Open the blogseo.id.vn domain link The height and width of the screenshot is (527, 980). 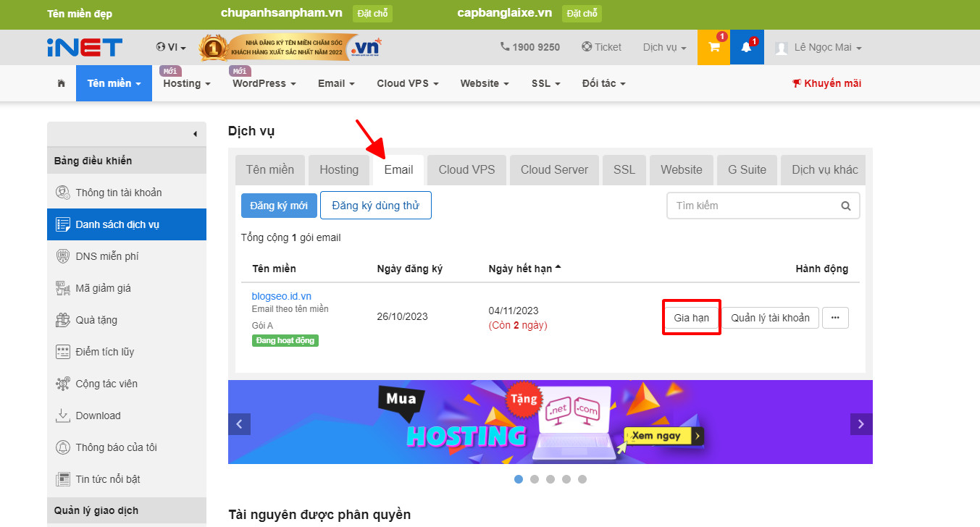[x=282, y=296]
